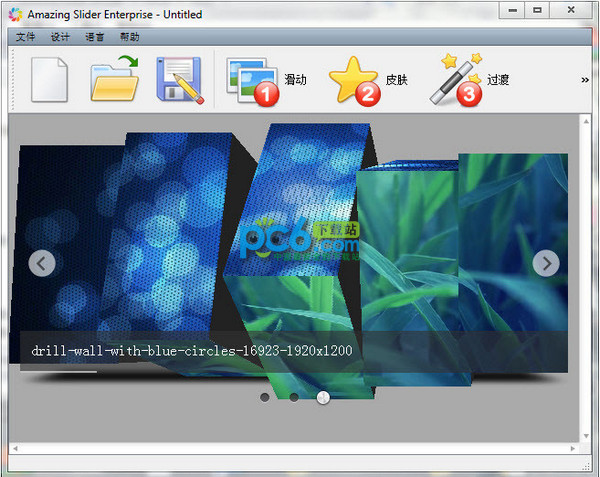The height and width of the screenshot is (477, 600).
Task: Save project with floppy disk icon
Action: [180, 80]
